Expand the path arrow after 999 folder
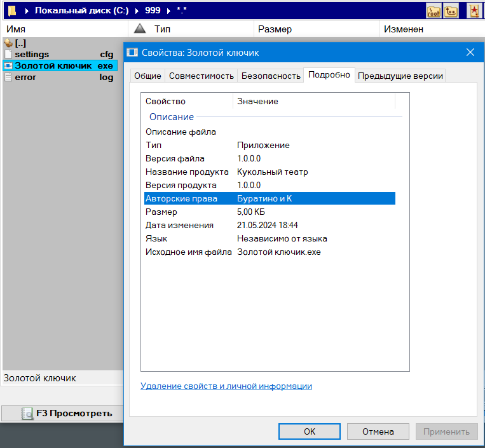Screen dimensions: 485x448 click(x=168, y=11)
